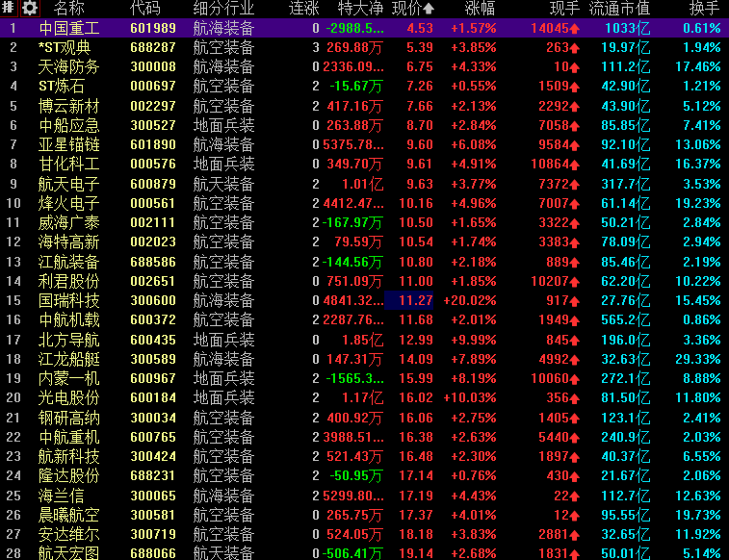Select stock *ST观典
The image size is (729, 560).
click(65, 47)
